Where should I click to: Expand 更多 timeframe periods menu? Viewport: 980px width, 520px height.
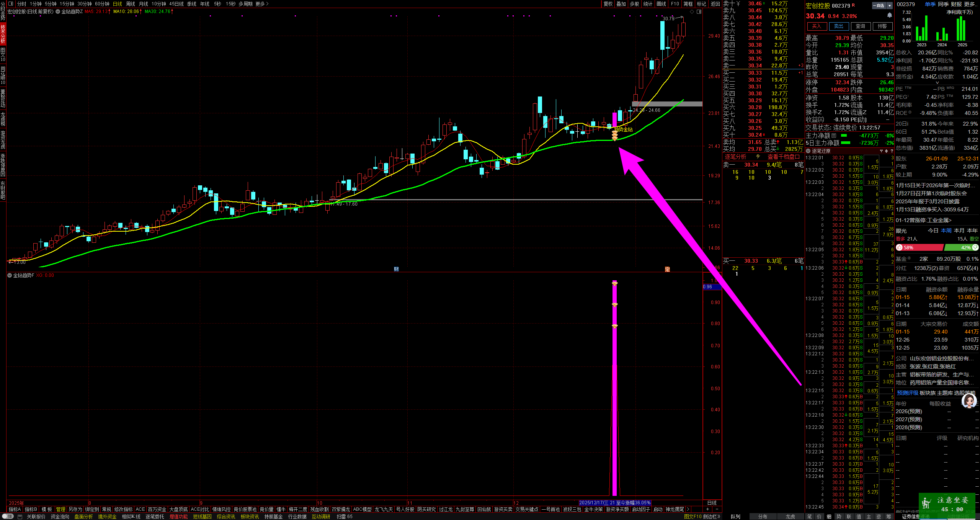262,4
